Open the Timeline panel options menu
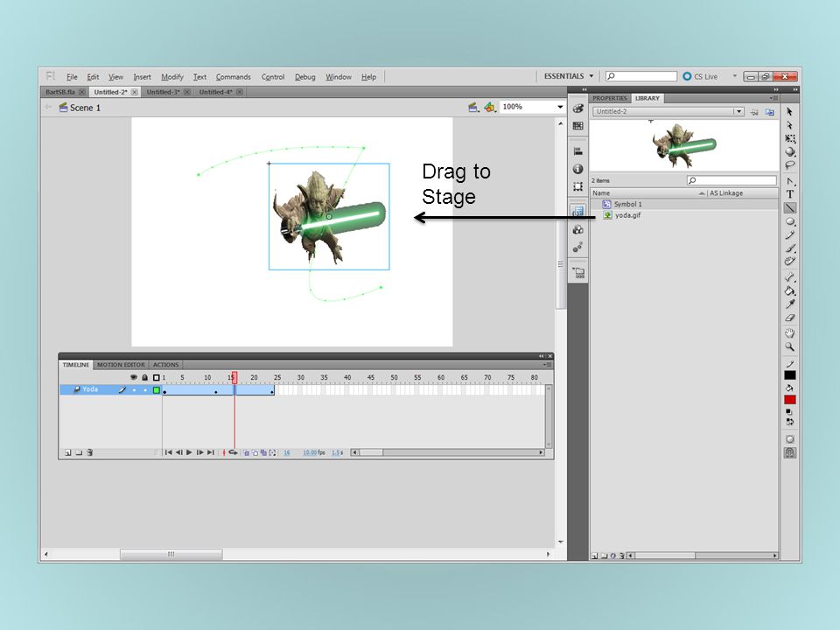The height and width of the screenshot is (630, 840). (546, 364)
